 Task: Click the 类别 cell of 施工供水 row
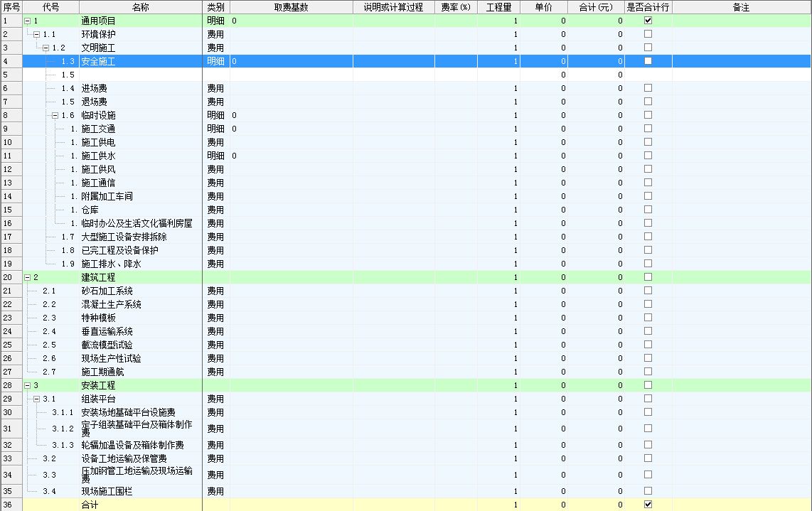(x=215, y=156)
